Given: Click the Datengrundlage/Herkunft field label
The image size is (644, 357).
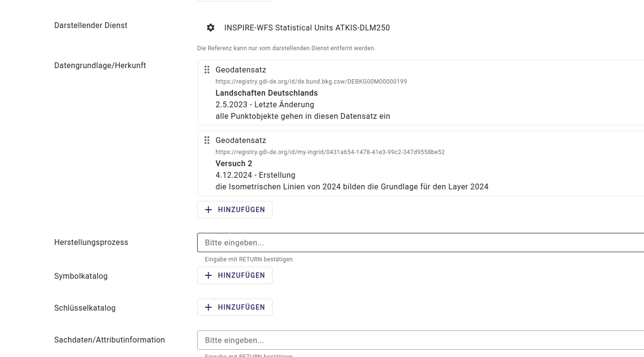Looking at the screenshot, I should [100, 65].
